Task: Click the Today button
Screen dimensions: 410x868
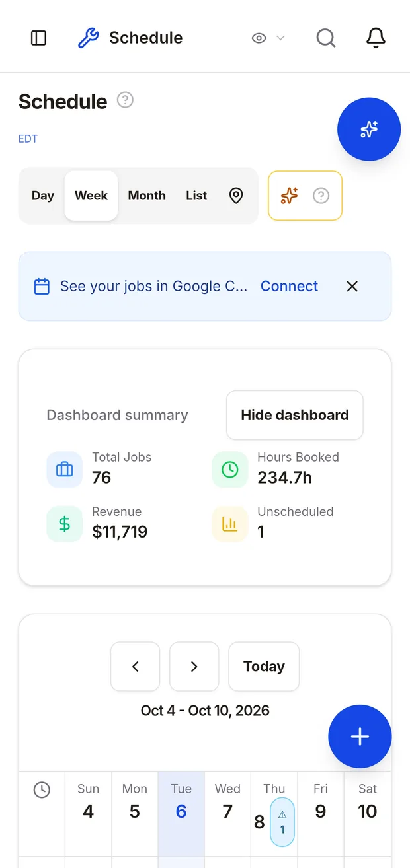Action: (x=264, y=667)
